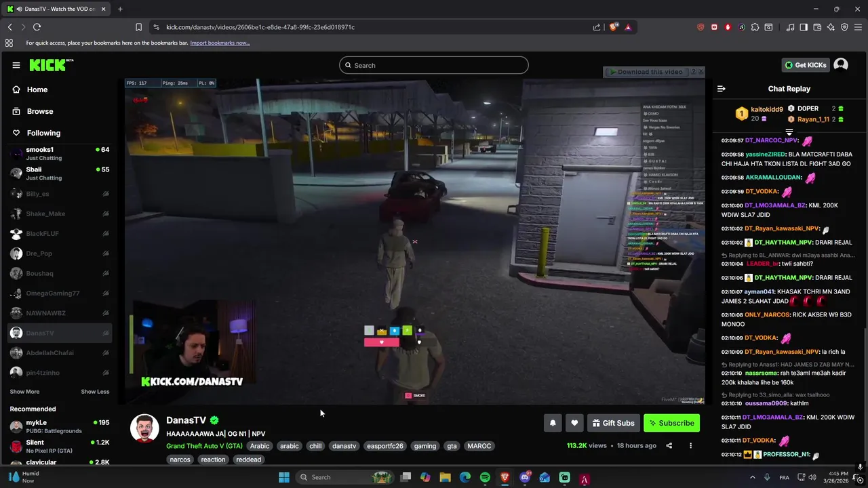This screenshot has height=488, width=868.
Task: Share the video via share icon
Action: coord(669,446)
